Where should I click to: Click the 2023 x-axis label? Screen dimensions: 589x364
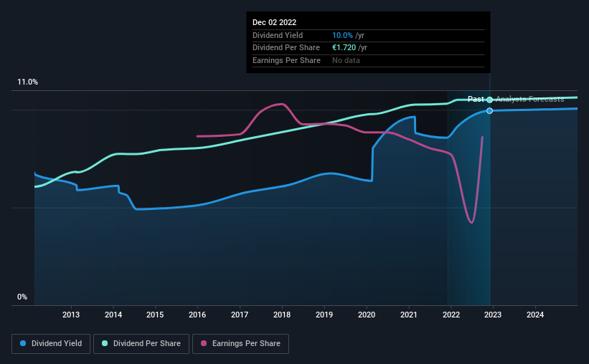pyautogui.click(x=493, y=315)
